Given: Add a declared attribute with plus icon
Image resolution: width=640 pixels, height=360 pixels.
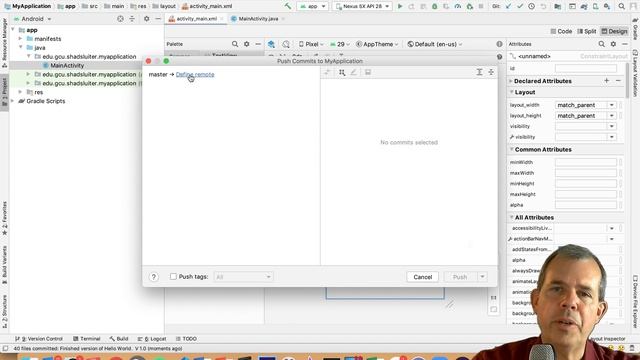Looking at the screenshot, I should 607,81.
